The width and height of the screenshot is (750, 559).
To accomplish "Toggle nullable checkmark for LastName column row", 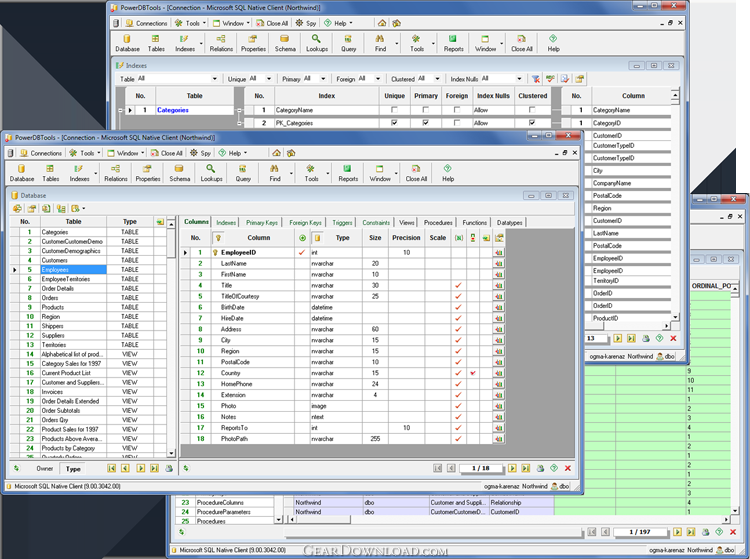I will [x=459, y=263].
